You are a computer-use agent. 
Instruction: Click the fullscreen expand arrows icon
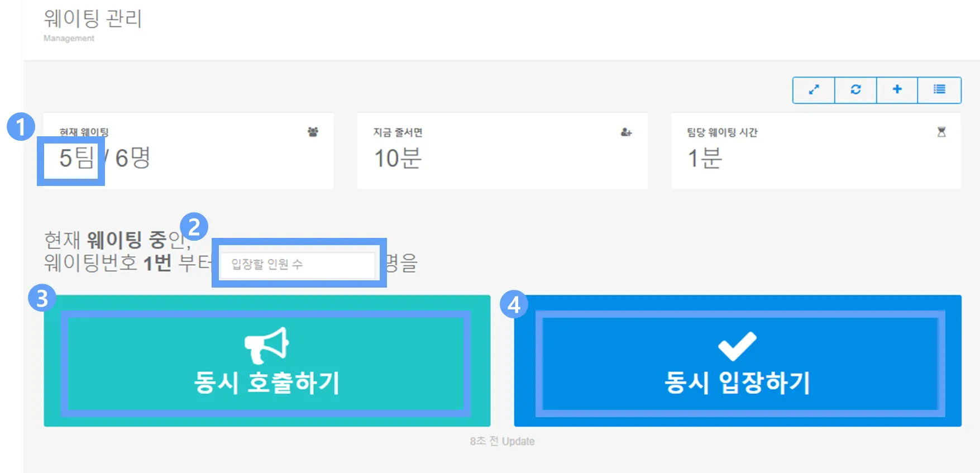(814, 89)
